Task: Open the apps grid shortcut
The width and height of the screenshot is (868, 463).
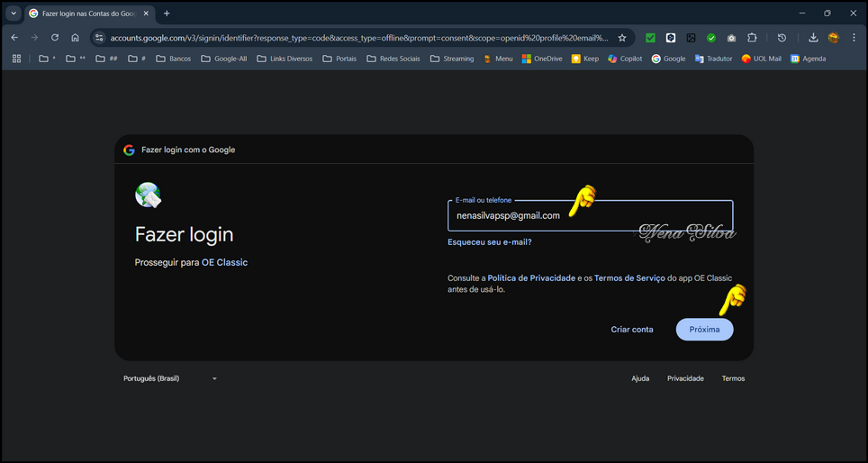Action: (x=16, y=59)
